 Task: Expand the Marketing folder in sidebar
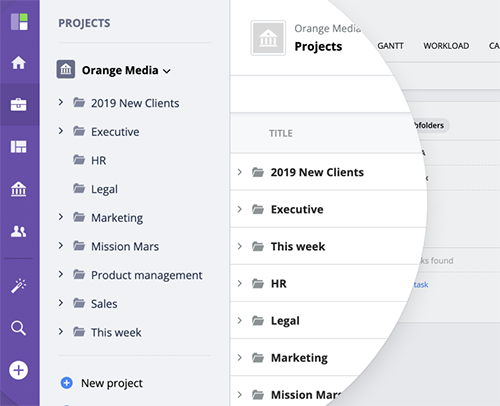pyautogui.click(x=61, y=217)
